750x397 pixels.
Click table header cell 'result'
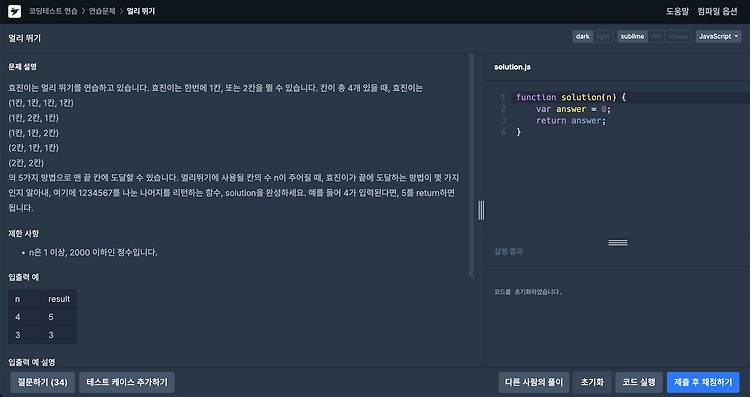click(59, 299)
